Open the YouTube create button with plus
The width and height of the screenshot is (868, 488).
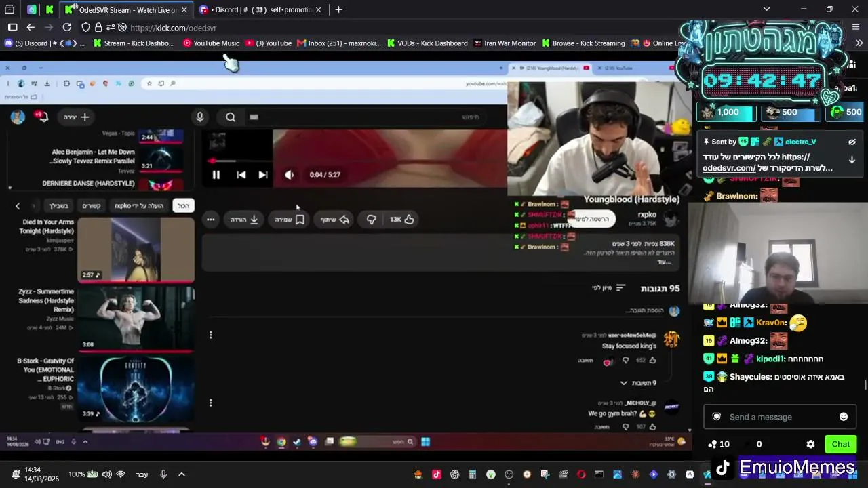[x=76, y=117]
